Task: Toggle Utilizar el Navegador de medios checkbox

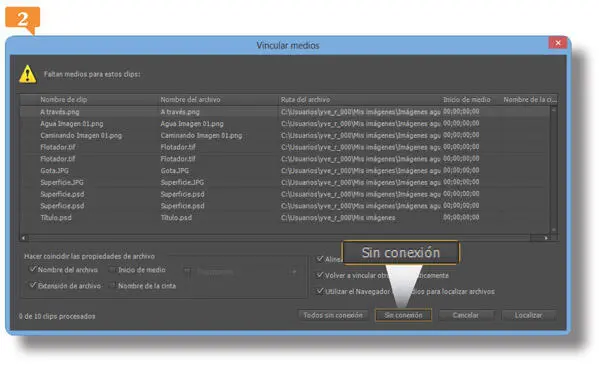Action: pos(320,291)
